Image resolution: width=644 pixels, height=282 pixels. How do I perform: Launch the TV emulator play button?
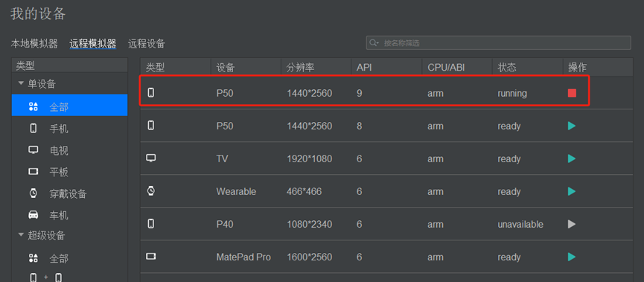(572, 158)
